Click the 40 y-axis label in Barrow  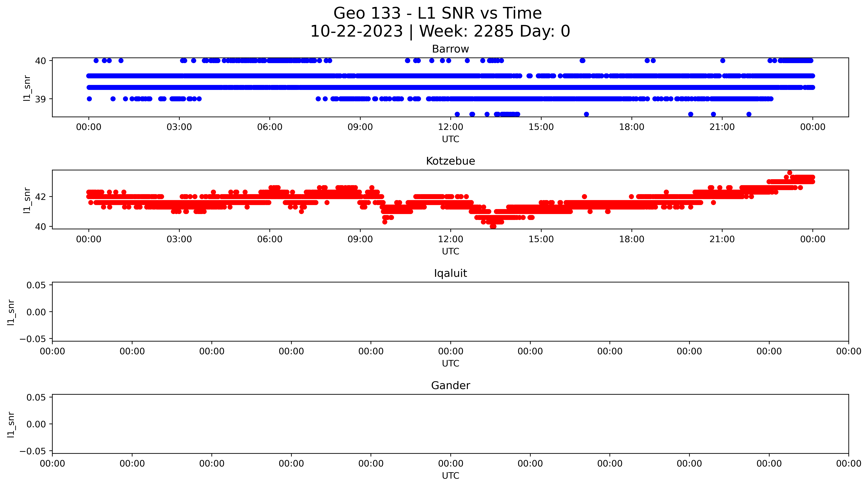click(x=40, y=61)
